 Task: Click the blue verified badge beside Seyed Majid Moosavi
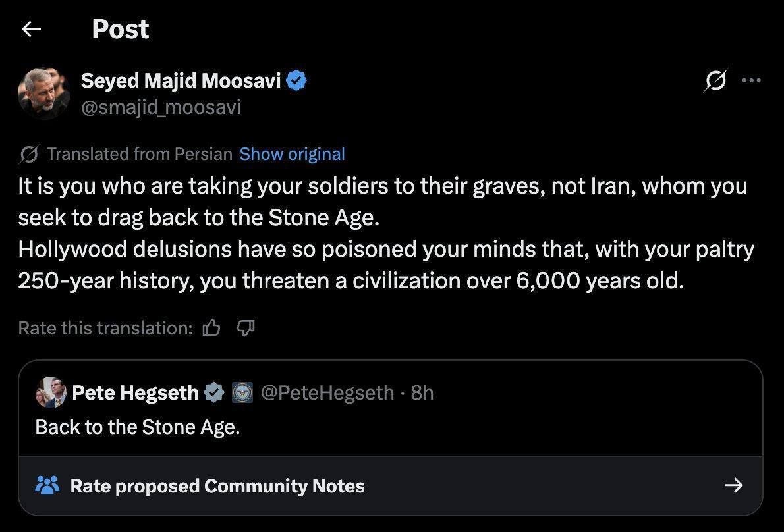click(296, 81)
